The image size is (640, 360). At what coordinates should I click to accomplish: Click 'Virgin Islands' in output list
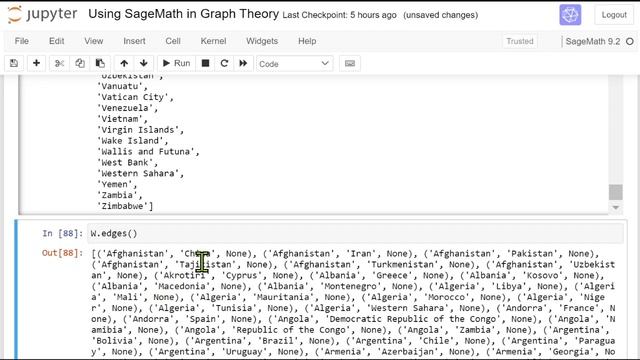[138, 130]
